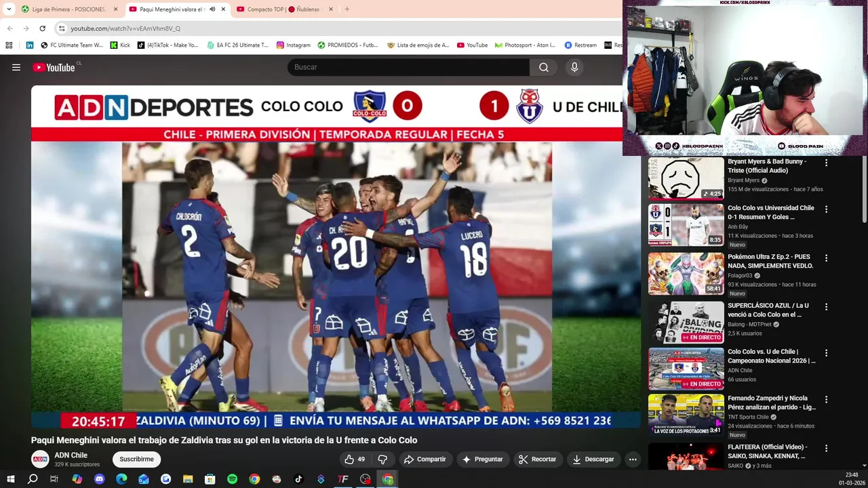
Task: Open options for Pokémon Ultra Z Ep.2 video
Action: click(826, 258)
